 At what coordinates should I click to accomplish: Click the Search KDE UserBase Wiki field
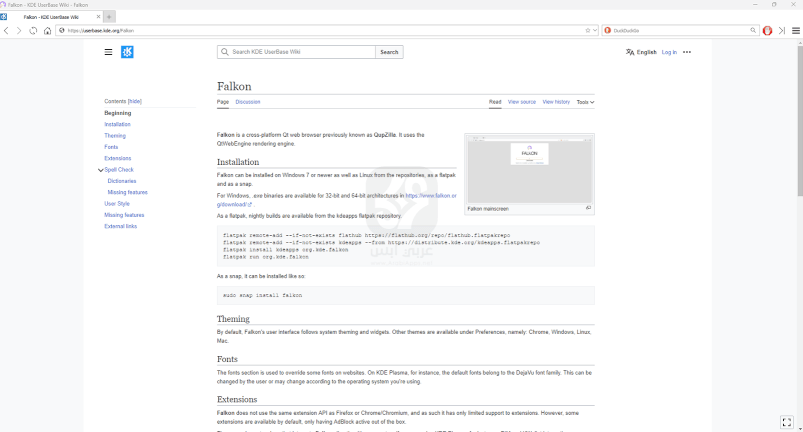pyautogui.click(x=297, y=52)
